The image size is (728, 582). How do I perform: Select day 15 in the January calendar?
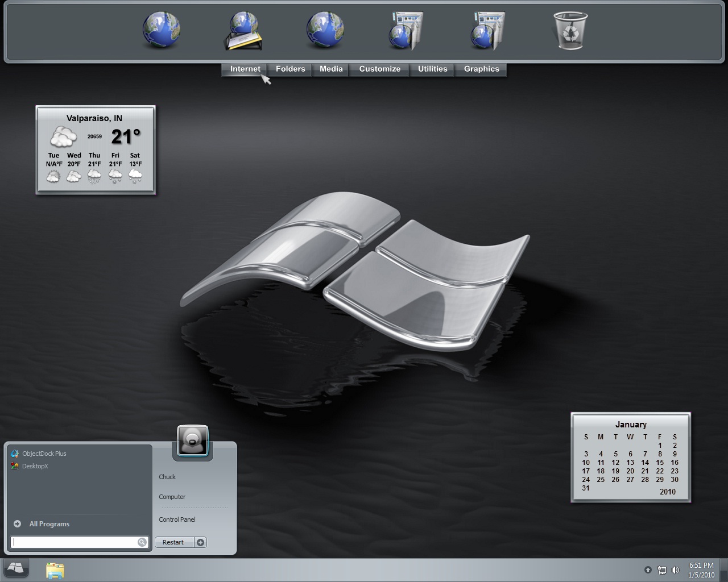[660, 463]
